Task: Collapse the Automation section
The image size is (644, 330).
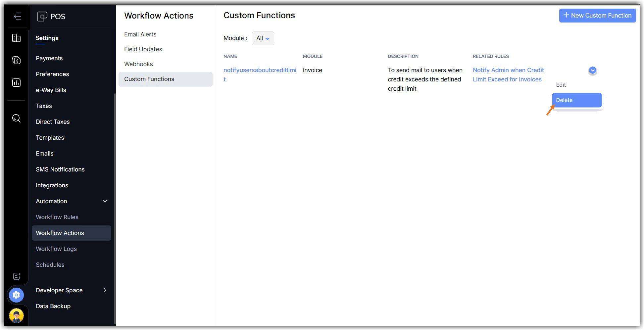Action: [x=105, y=201]
